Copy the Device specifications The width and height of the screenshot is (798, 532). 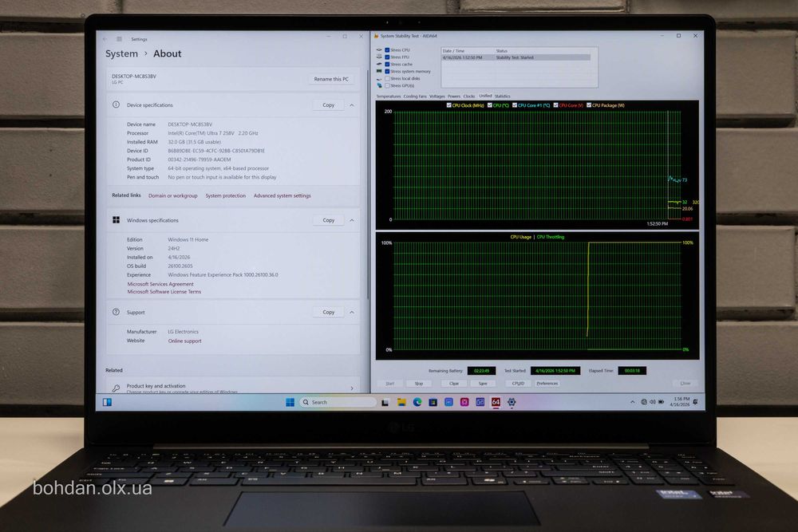pos(328,104)
